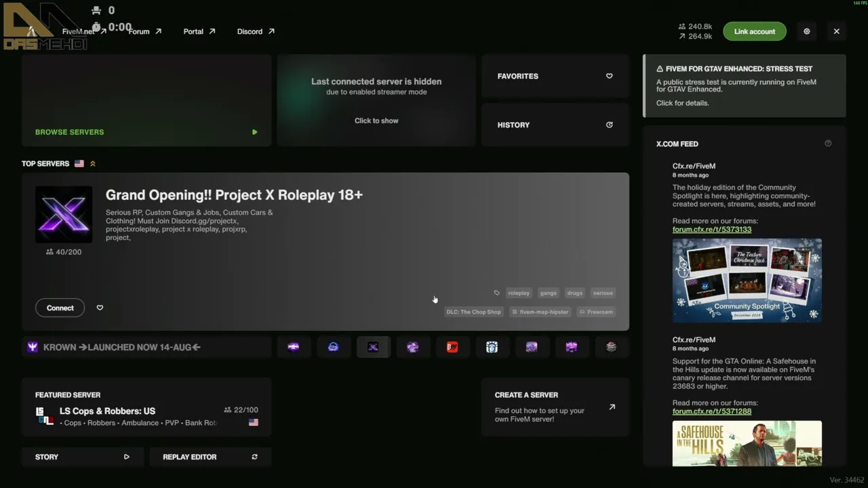Open the GTAV Enhanced stress test notice

745,86
